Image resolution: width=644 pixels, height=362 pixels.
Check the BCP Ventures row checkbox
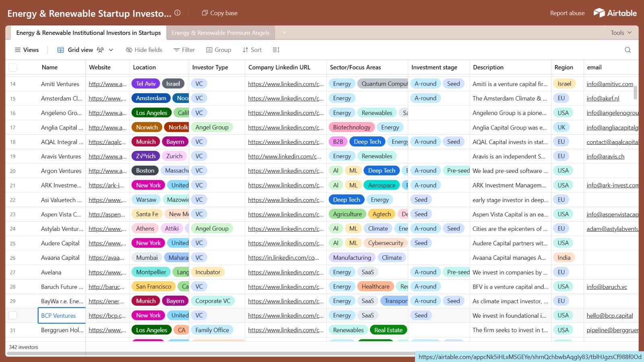click(x=13, y=315)
